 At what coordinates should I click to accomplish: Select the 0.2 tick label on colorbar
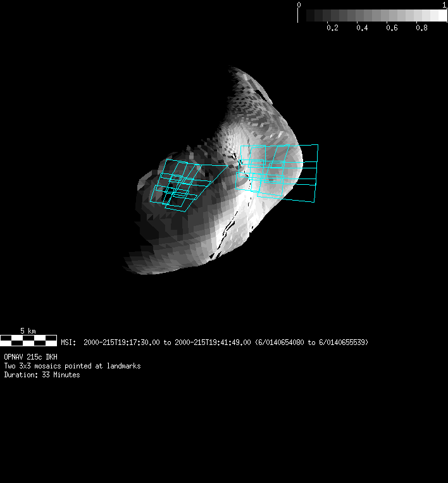click(332, 28)
